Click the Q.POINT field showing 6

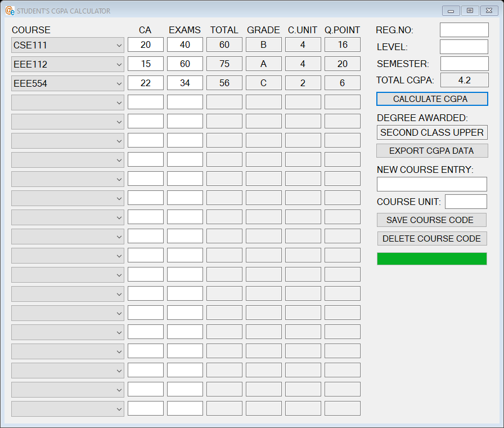point(343,83)
